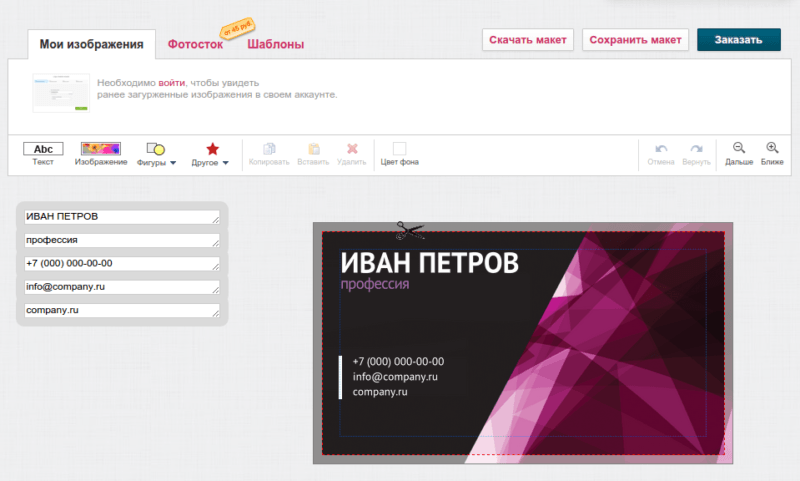Click the Заказать order button
This screenshot has height=481, width=800.
(x=739, y=40)
